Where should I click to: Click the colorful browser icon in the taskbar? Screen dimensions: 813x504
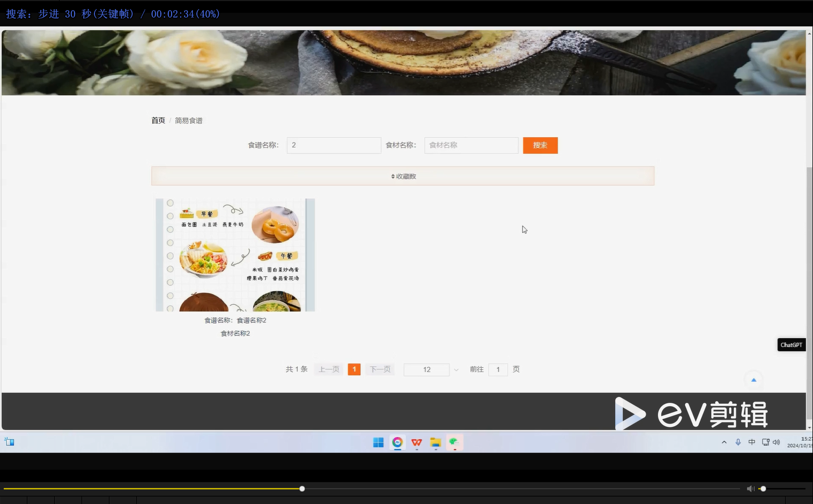[397, 442]
